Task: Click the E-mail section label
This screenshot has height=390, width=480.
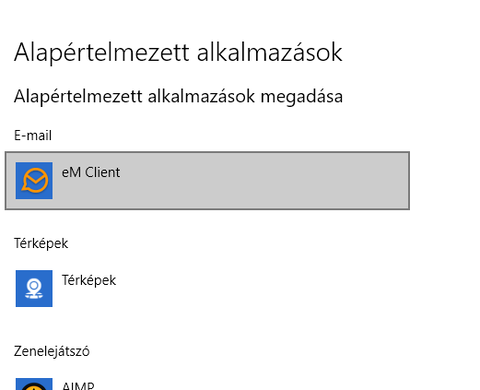Action: click(x=33, y=136)
